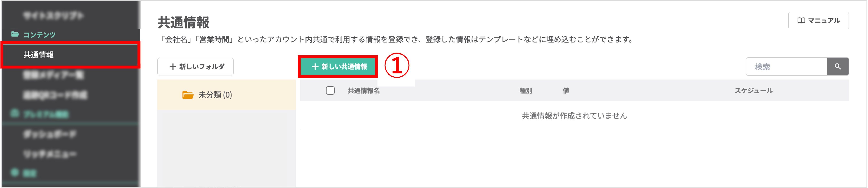
Task: Click the orange 未分類 folder icon
Action: click(x=188, y=95)
